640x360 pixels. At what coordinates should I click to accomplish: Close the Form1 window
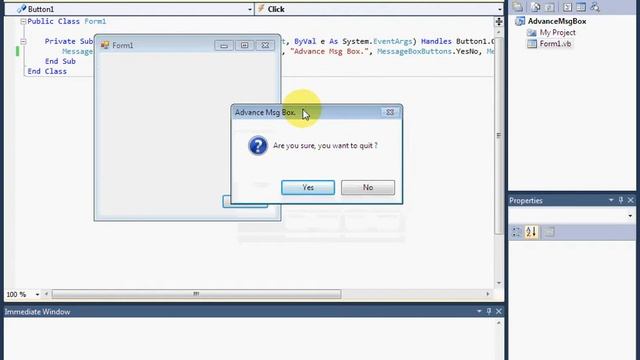(x=265, y=45)
